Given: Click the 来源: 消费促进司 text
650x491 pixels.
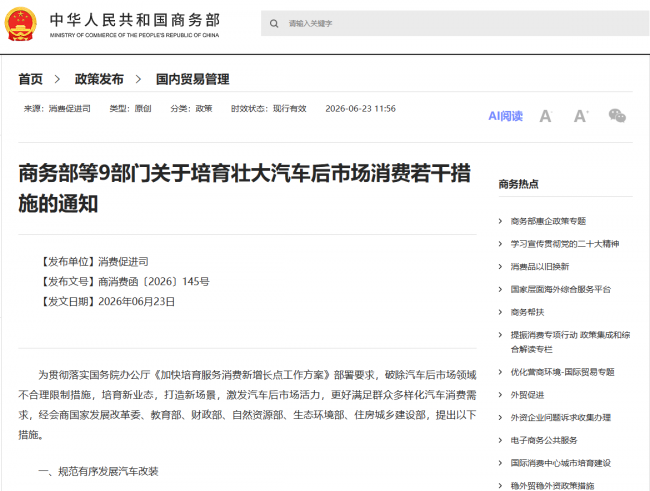Looking at the screenshot, I should pyautogui.click(x=57, y=109).
